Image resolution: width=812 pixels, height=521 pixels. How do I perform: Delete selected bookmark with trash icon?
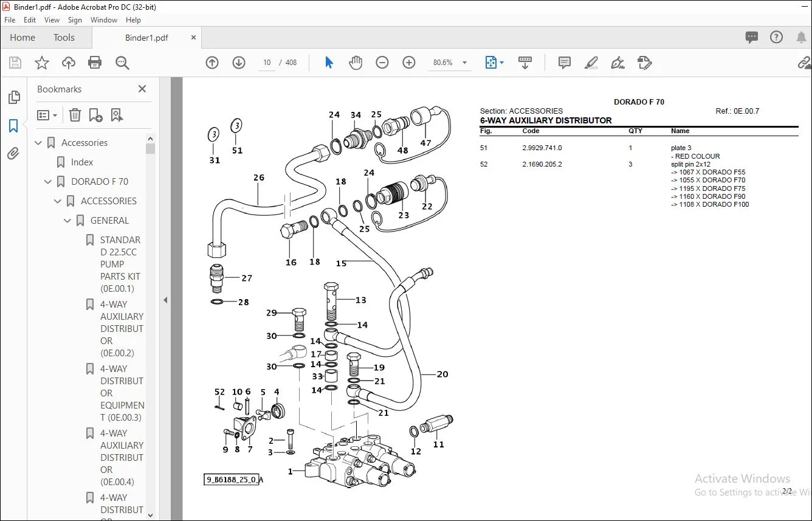(75, 115)
